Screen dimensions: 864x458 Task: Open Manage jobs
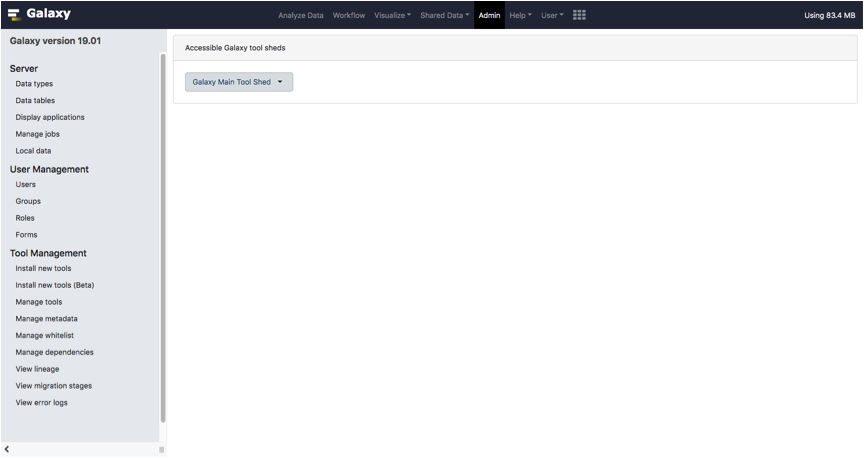pos(37,134)
